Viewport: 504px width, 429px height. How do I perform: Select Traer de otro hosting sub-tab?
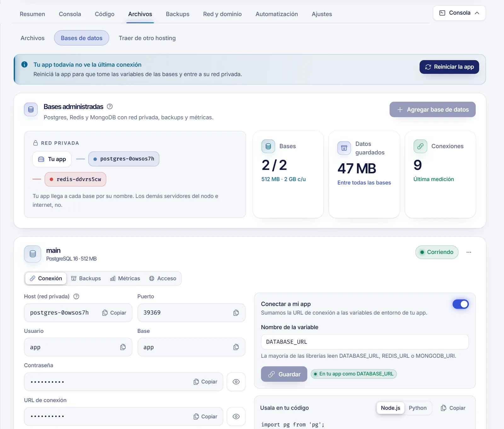tap(147, 38)
